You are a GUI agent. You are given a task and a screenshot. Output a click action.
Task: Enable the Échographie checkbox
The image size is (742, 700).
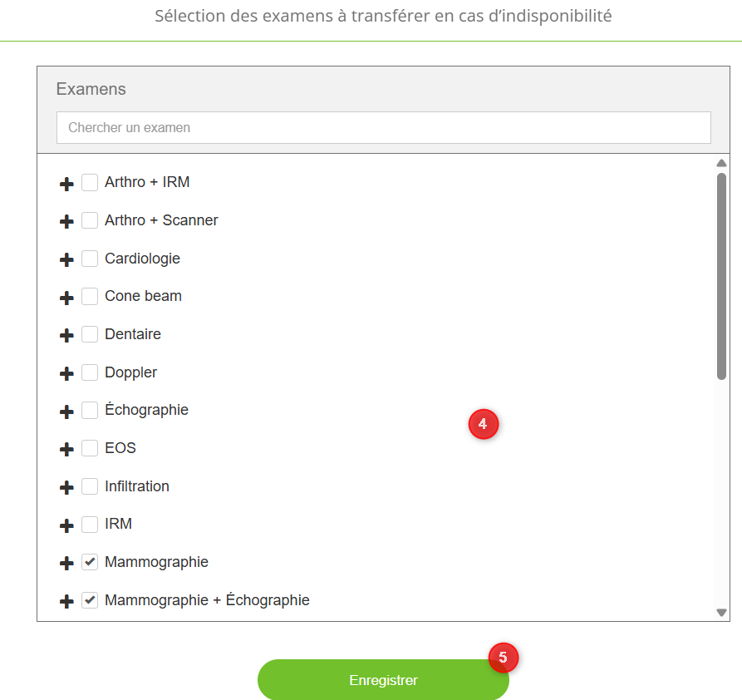click(90, 410)
